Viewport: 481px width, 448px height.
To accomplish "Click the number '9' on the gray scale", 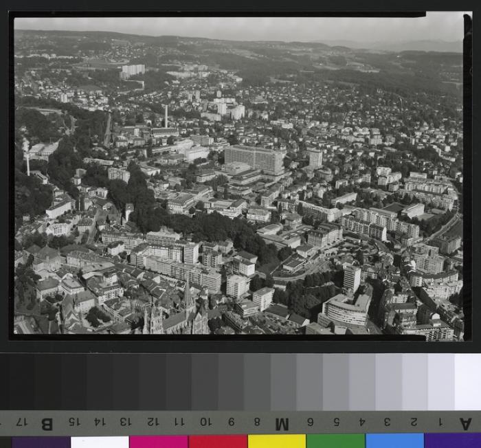I will pos(232,422).
